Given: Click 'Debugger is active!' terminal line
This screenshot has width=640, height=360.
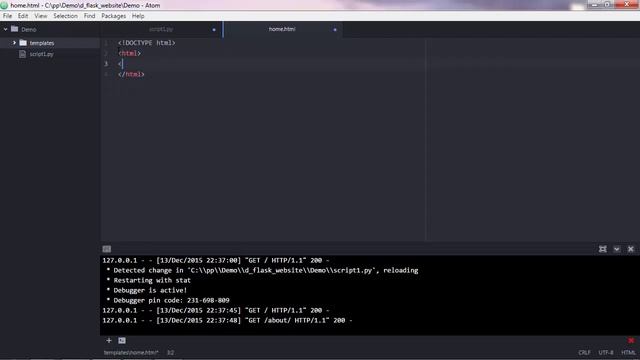Looking at the screenshot, I should pyautogui.click(x=147, y=290).
